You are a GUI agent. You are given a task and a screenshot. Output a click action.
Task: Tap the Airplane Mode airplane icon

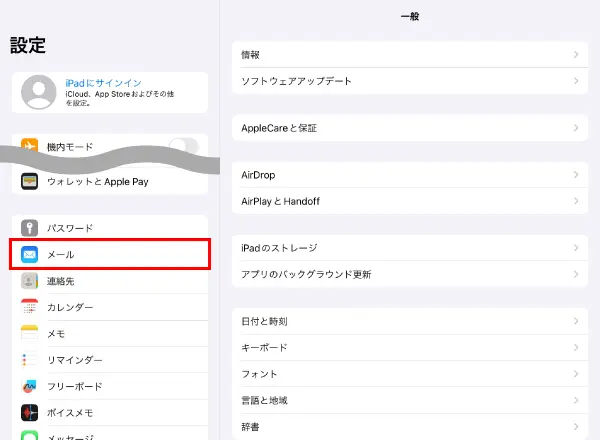click(x=29, y=145)
